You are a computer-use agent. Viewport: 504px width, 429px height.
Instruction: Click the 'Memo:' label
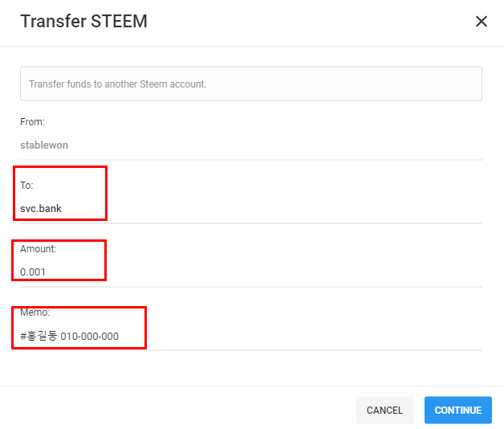coord(35,313)
